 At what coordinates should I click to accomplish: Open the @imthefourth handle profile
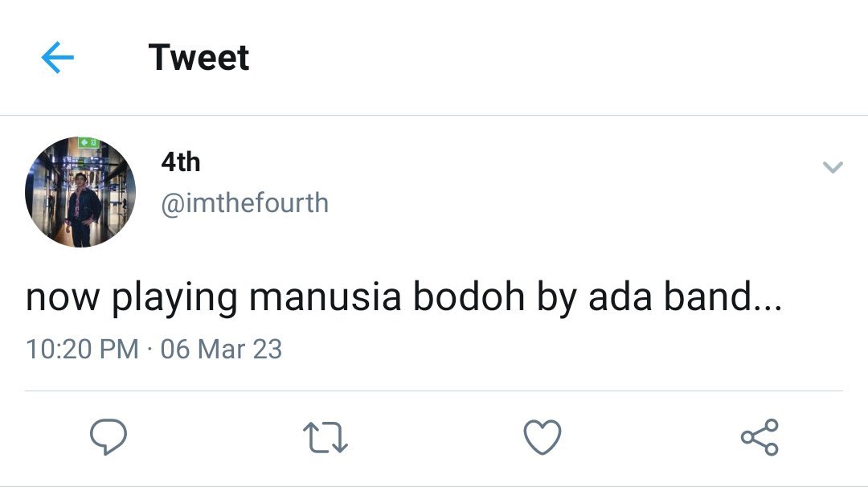(244, 203)
